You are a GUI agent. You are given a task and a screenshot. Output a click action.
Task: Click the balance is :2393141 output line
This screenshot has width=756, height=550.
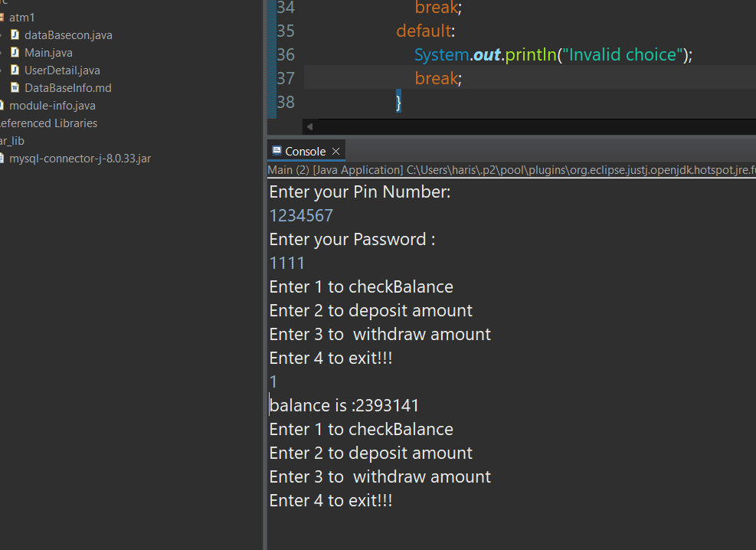tap(345, 405)
